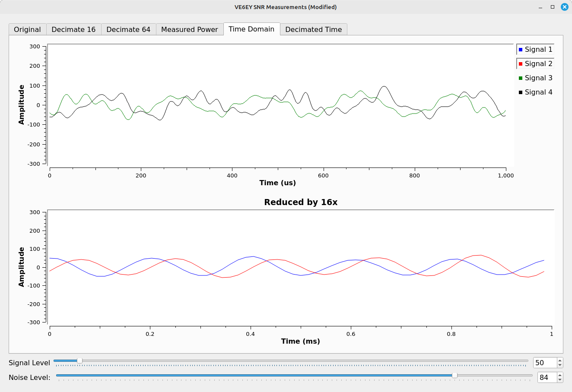Screen dimensions: 572x392
Task: Open the Measured Power tab
Action: [189, 29]
